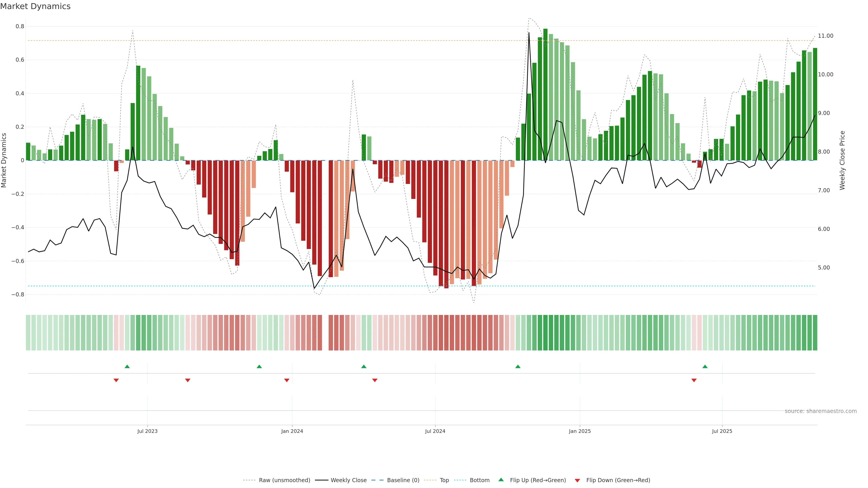868x488 pixels.
Task: Click the green flip-up triangle near Jul 2025
Action: pyautogui.click(x=705, y=366)
